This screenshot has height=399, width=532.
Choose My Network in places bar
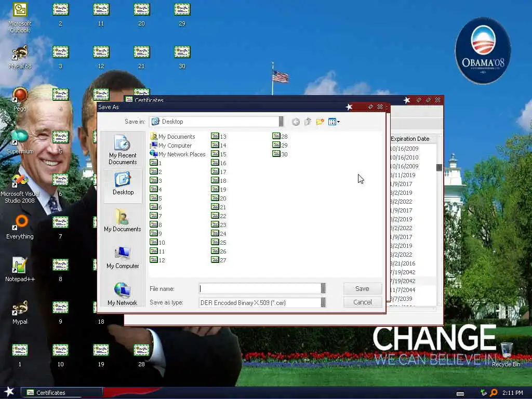pyautogui.click(x=123, y=294)
